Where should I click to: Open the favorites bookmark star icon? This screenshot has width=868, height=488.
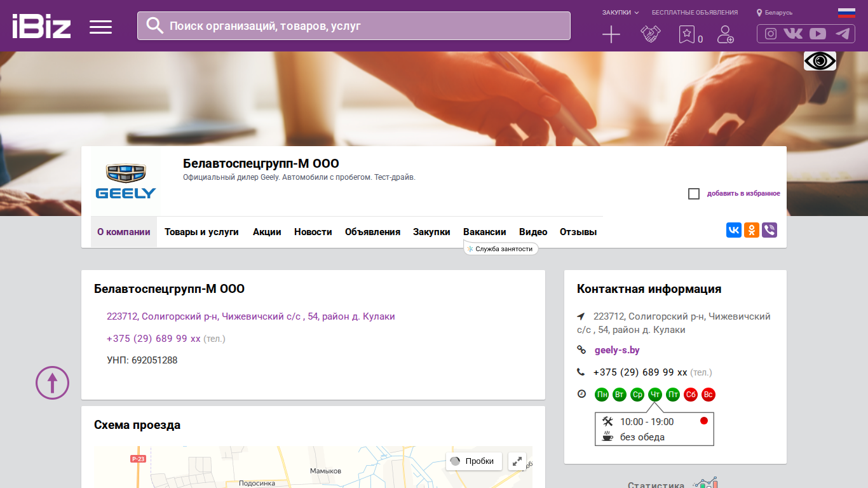(687, 34)
